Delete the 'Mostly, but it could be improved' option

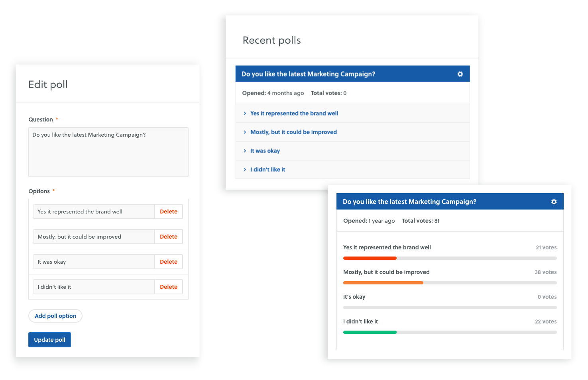[169, 237]
